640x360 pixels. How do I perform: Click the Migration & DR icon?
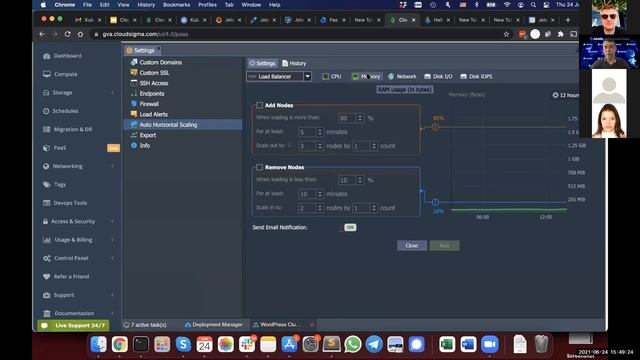coord(47,129)
